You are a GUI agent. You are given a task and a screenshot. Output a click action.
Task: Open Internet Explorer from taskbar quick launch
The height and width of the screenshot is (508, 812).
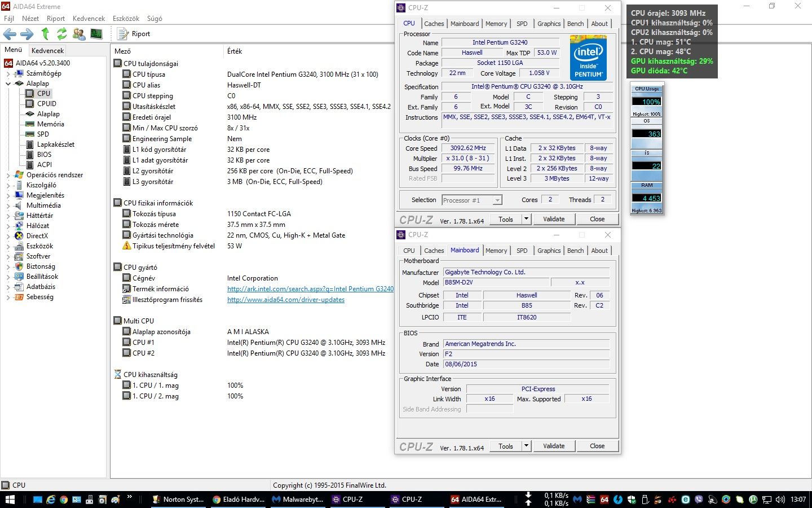pyautogui.click(x=51, y=500)
